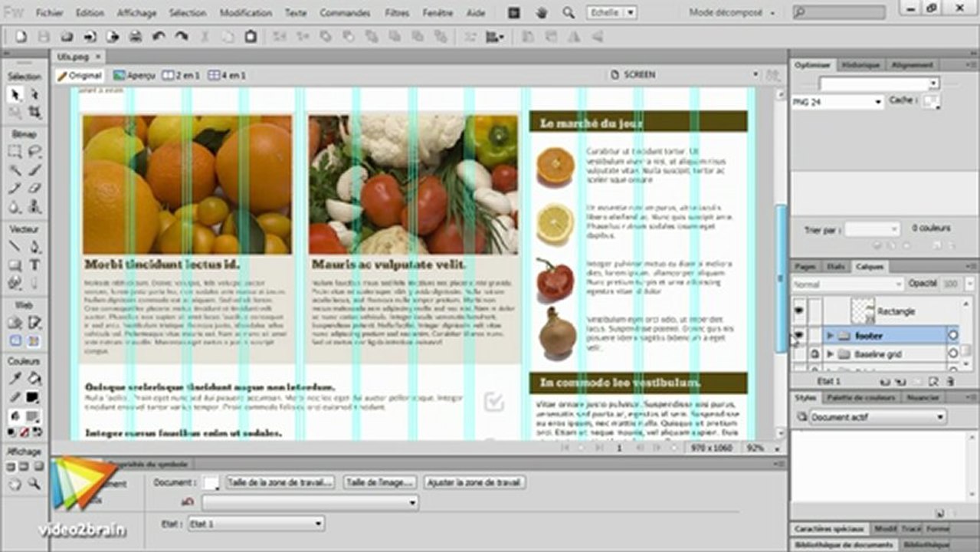Select the Blur tool

(x=15, y=207)
